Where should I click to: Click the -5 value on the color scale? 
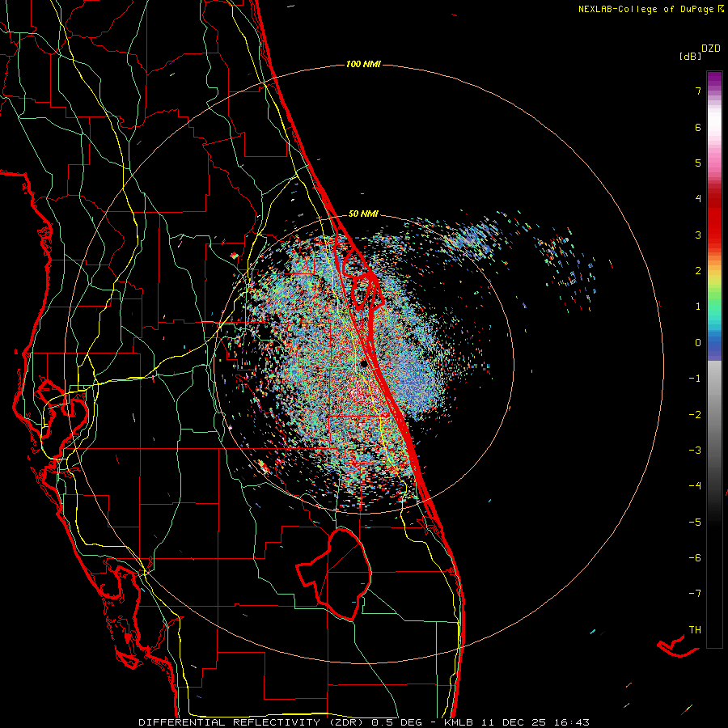[x=695, y=523]
